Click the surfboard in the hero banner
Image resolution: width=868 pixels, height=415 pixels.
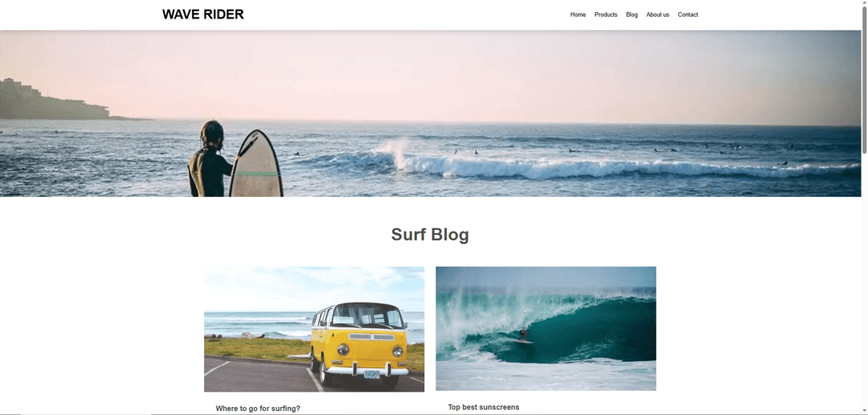pyautogui.click(x=256, y=163)
